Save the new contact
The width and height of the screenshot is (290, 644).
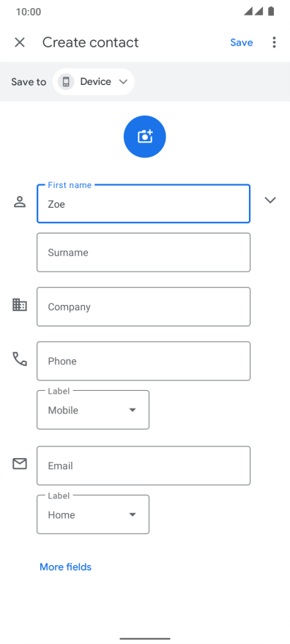coord(242,42)
